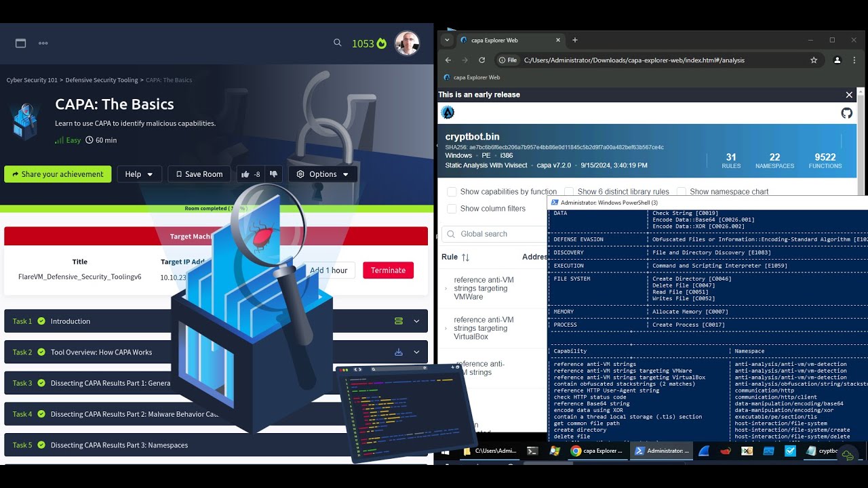Dismiss the early release banner with X
868x488 pixels.
(x=849, y=95)
